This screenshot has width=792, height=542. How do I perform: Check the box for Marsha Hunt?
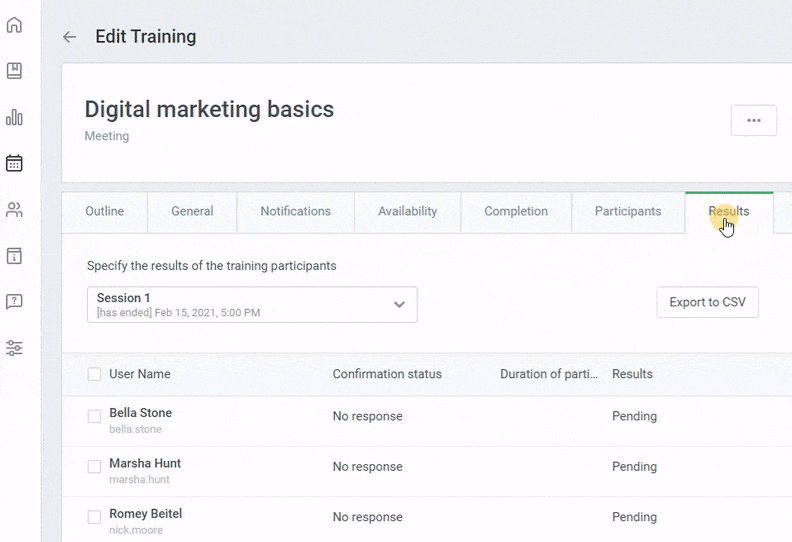(x=94, y=467)
